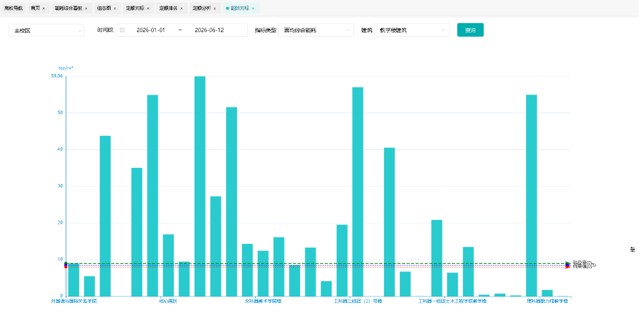Image resolution: width=644 pixels, height=319 pixels.
Task: Open the 主校区 campus dropdown
Action: click(46, 30)
